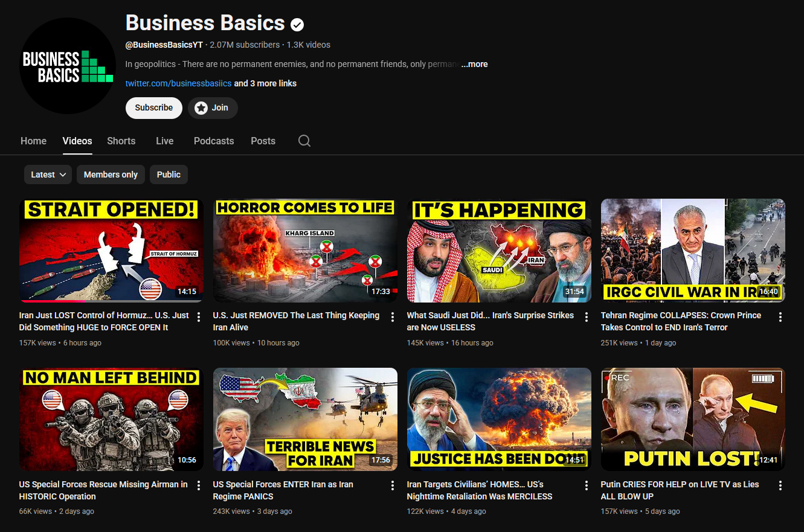Open options menu for 'U.S. Just REMOVED The Last Thing' video
Viewport: 804px width, 532px height.
tap(393, 317)
